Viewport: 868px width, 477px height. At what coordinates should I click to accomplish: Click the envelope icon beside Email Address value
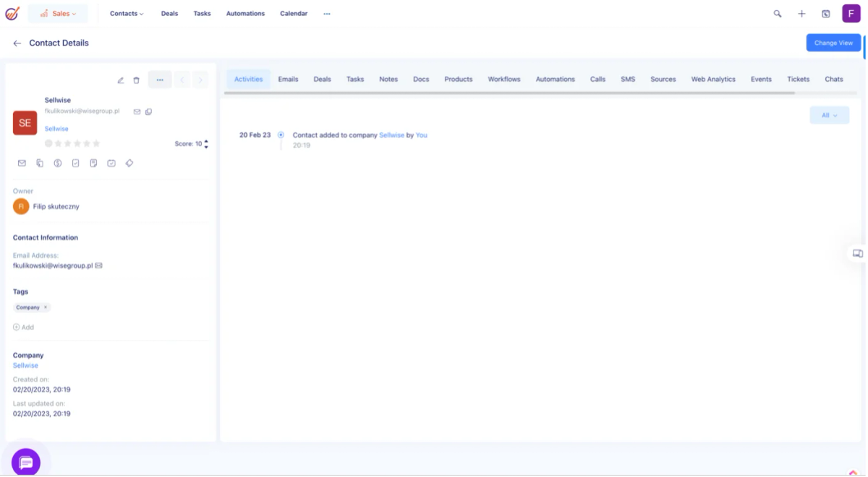tap(99, 266)
